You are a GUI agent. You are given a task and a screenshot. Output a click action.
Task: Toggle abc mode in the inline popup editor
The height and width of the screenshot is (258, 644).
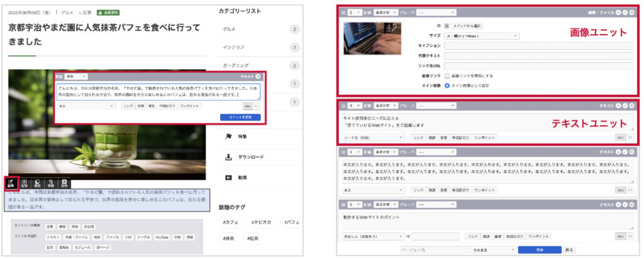click(x=247, y=106)
